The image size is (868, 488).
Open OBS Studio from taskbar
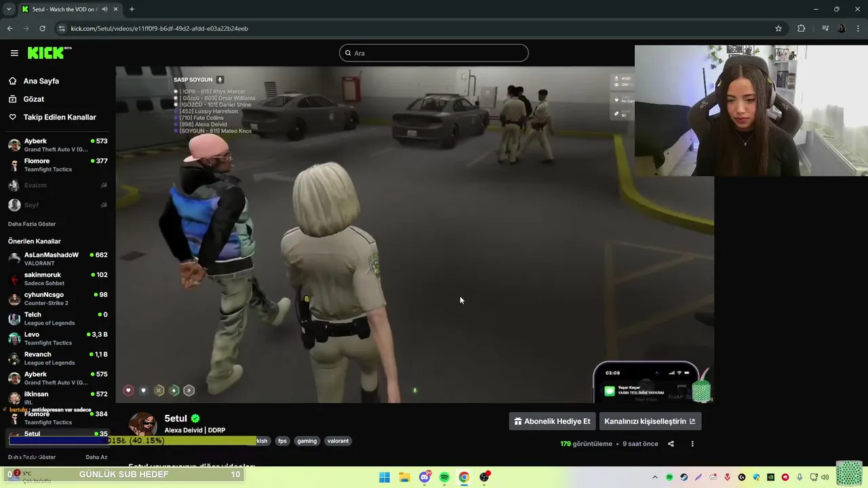(484, 477)
